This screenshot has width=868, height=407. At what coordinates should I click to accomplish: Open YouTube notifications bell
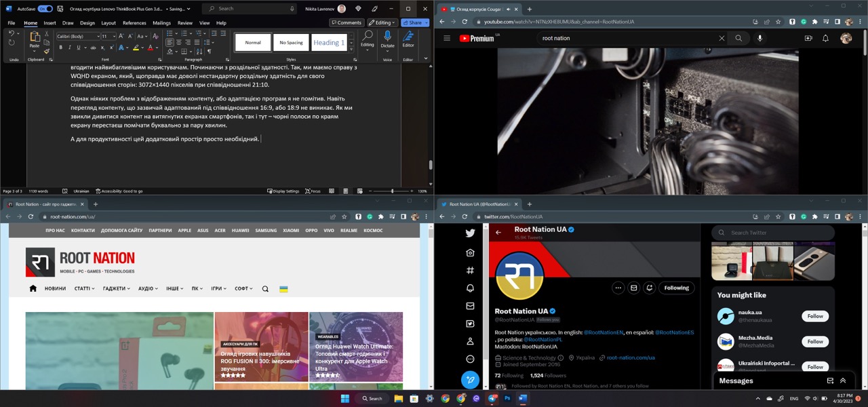click(825, 39)
